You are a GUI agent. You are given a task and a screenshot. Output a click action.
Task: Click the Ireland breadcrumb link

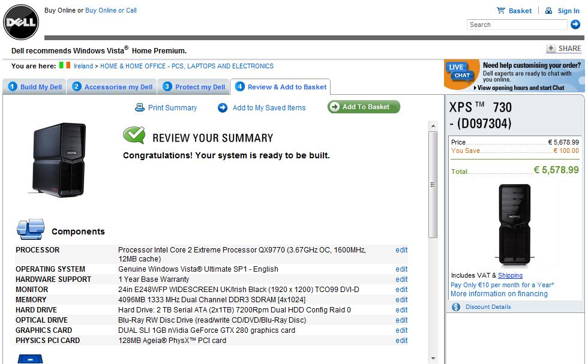point(83,66)
